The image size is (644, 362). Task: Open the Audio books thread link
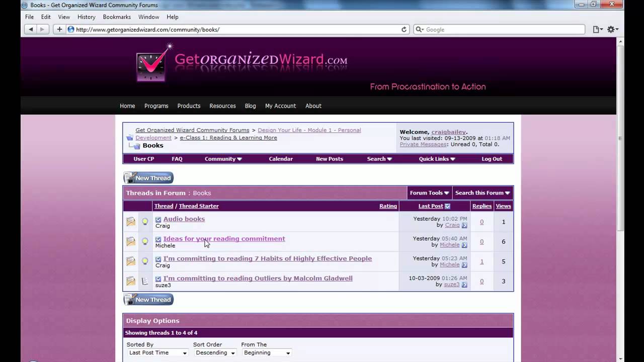(x=184, y=219)
